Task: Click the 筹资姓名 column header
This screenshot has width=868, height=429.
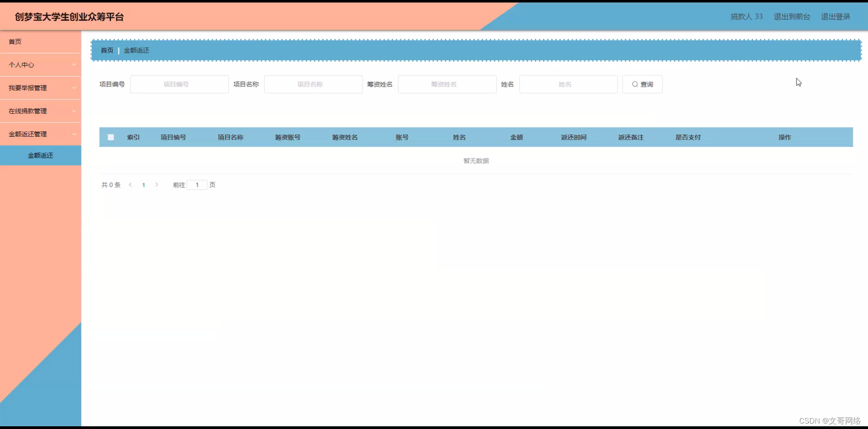Action: (x=345, y=137)
